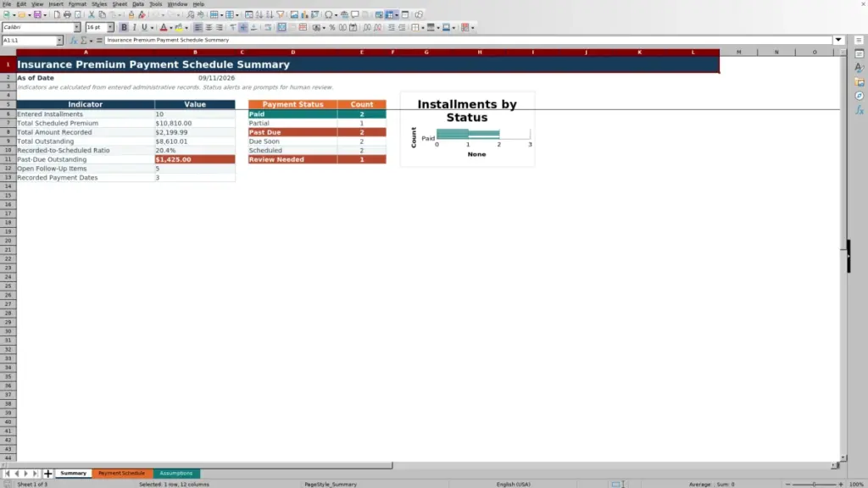Expand the formula bar dropdown arrow

tap(838, 40)
